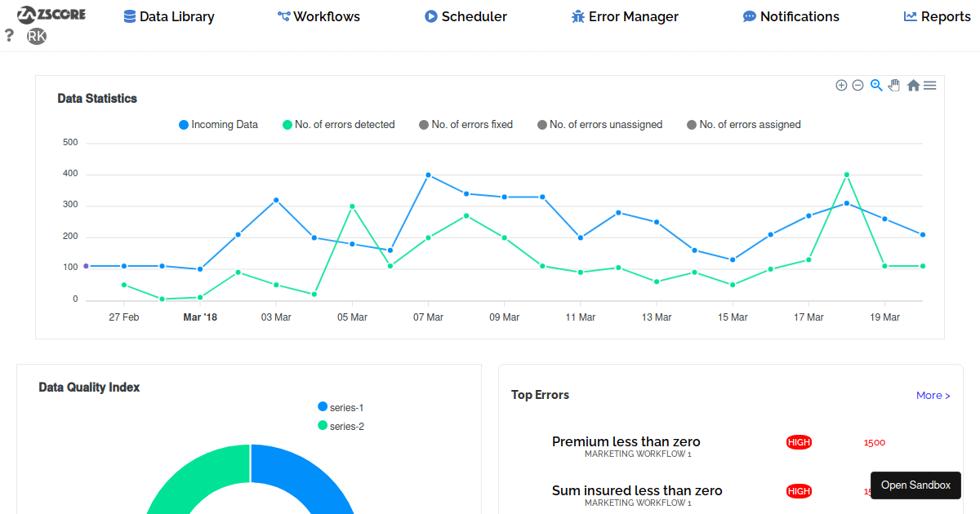Click the panning hand icon on the chart
This screenshot has height=514, width=980.
(893, 85)
